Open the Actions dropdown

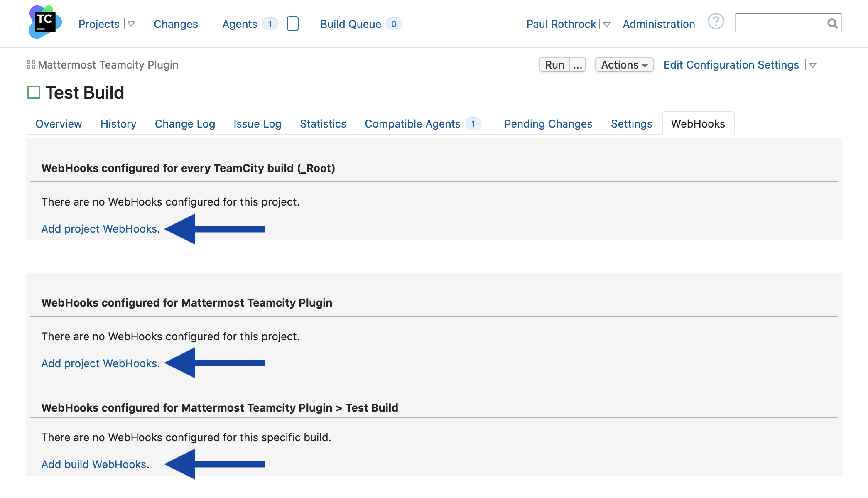tap(623, 64)
